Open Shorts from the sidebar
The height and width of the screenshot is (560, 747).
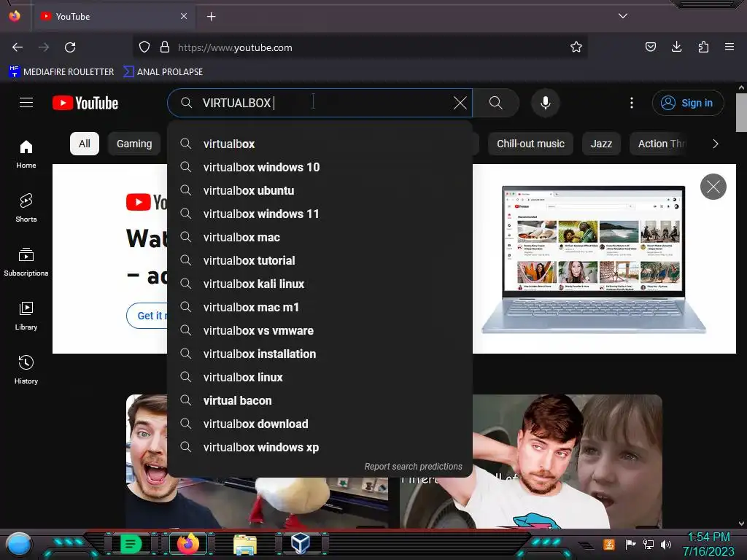(26, 208)
